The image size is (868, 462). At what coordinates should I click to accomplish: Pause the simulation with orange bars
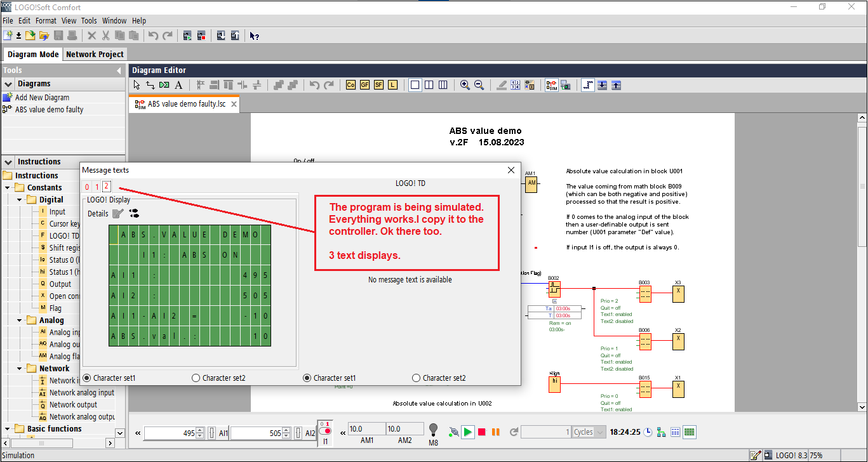point(496,432)
